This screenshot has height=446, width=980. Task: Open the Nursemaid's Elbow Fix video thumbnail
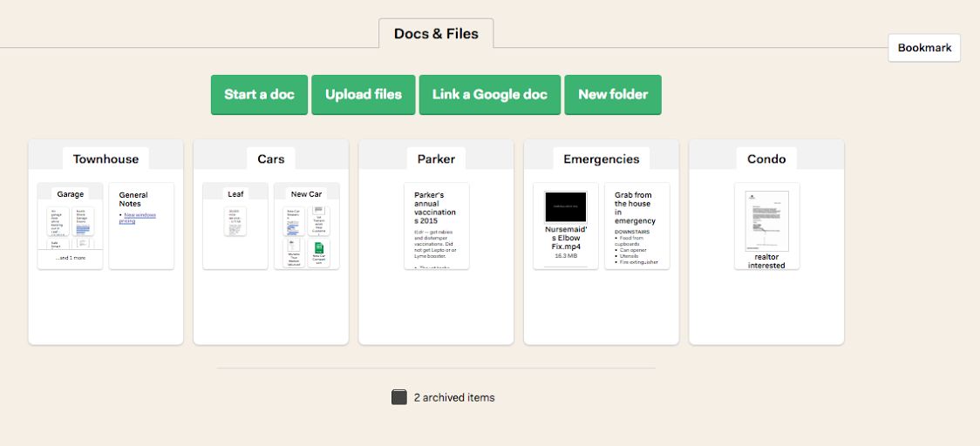566,206
